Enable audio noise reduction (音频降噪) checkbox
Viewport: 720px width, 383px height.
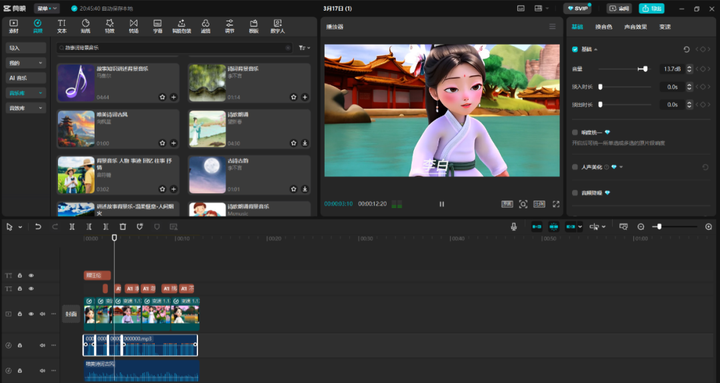[x=575, y=193]
